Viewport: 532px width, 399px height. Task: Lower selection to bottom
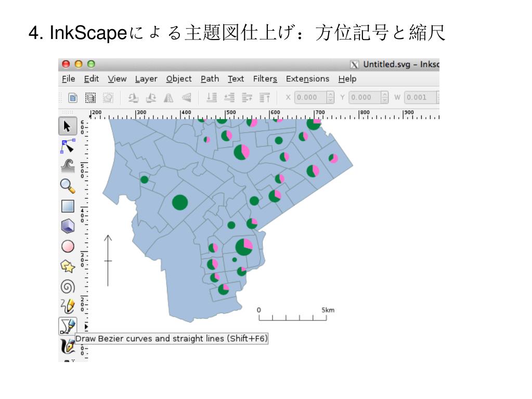[212, 98]
